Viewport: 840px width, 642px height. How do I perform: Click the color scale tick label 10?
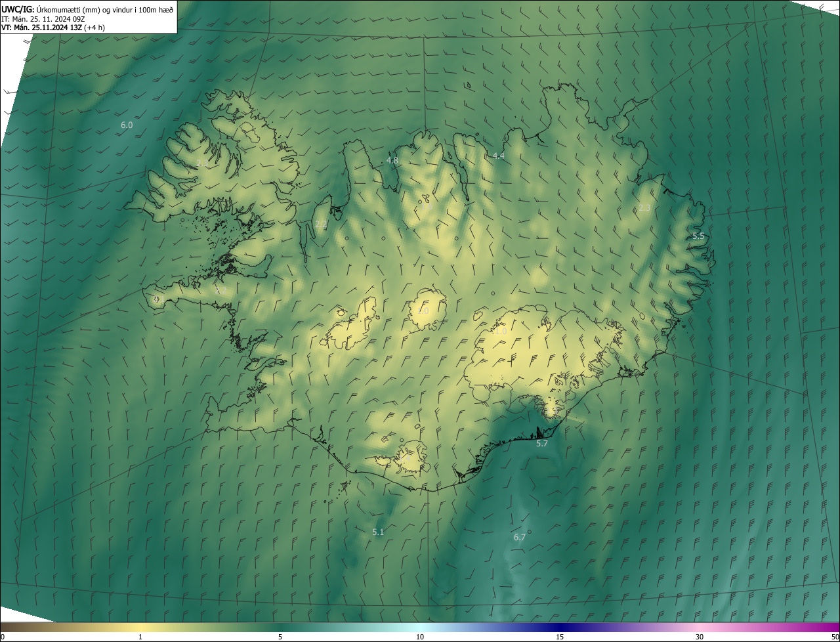pyautogui.click(x=420, y=637)
